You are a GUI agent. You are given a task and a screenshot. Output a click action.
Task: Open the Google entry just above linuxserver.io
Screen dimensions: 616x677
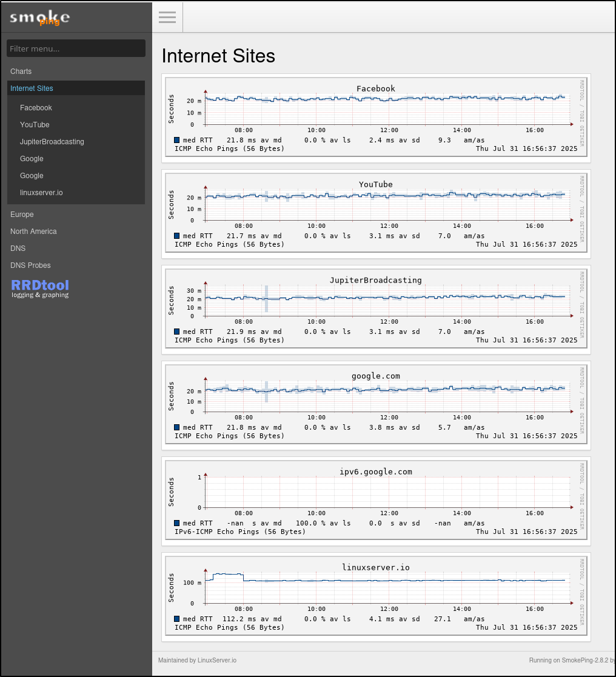click(x=32, y=176)
